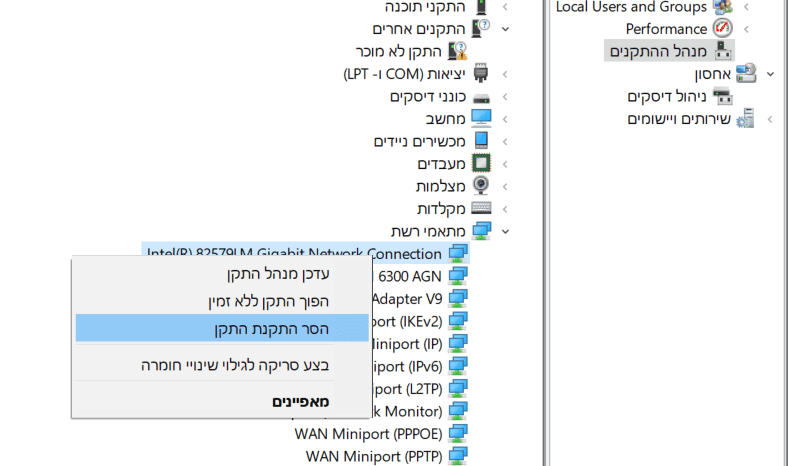Screen dimensions: 788x466
Task: Click the keyboard icon beside מקלדות
Action: pos(481,208)
